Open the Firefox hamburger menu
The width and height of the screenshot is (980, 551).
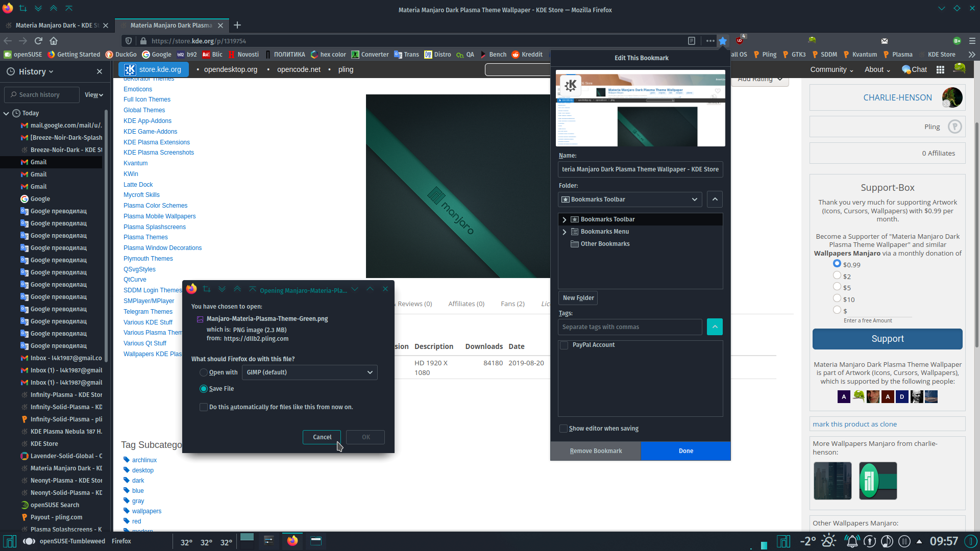click(x=972, y=41)
